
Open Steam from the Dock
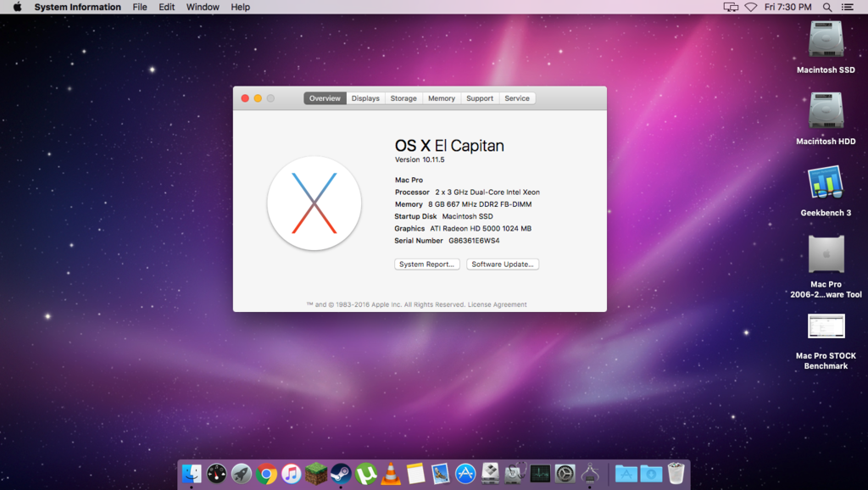341,474
